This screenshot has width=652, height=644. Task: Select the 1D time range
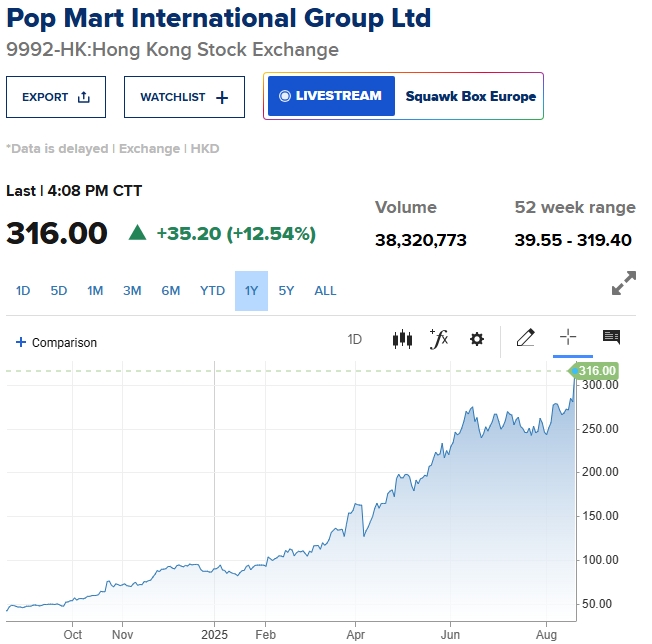[x=23, y=291]
